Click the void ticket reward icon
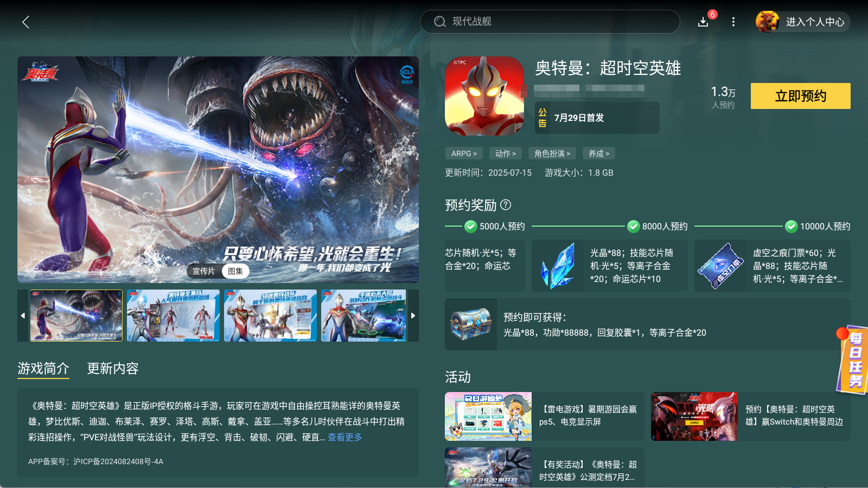The width and height of the screenshot is (868, 488). (x=720, y=266)
